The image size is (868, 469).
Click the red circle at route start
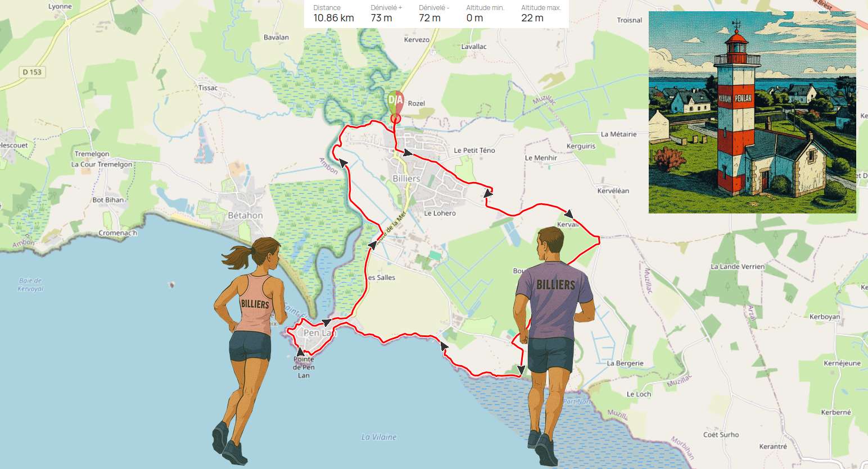tap(396, 119)
